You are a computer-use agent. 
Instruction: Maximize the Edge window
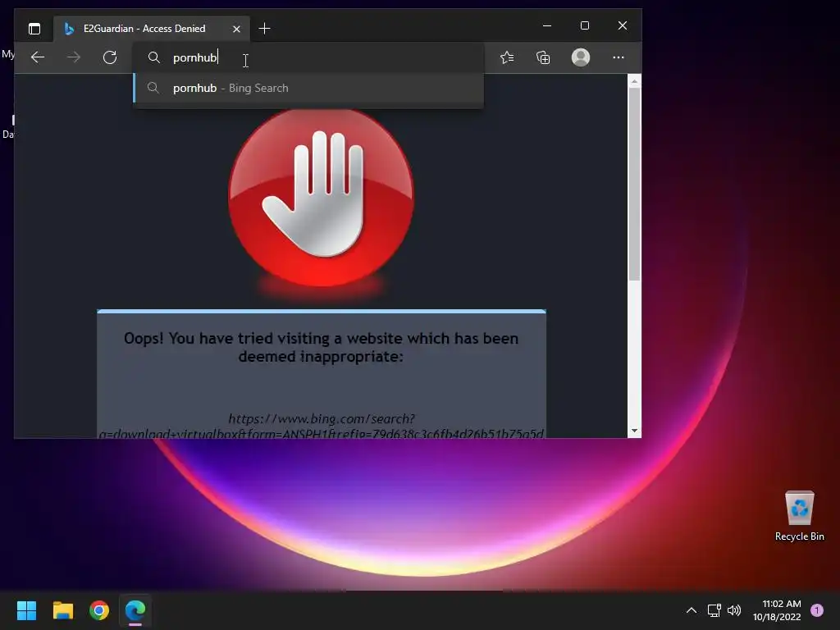pyautogui.click(x=584, y=25)
